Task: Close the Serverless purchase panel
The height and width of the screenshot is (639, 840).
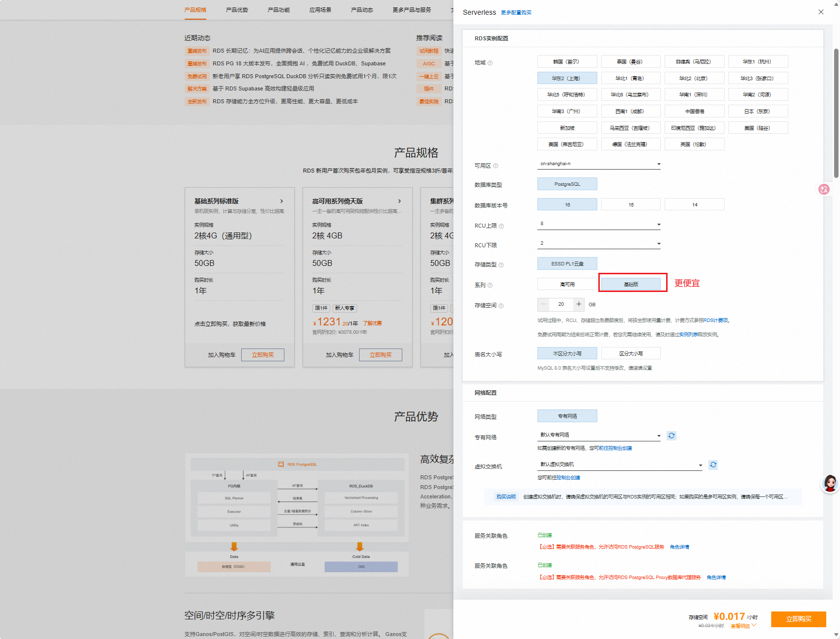Action: coord(821,12)
